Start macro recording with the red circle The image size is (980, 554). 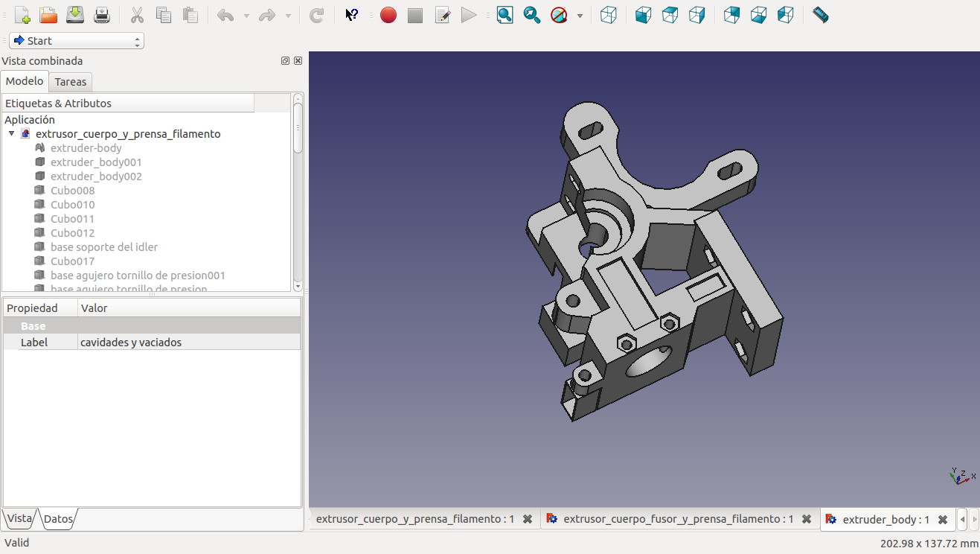pos(388,15)
